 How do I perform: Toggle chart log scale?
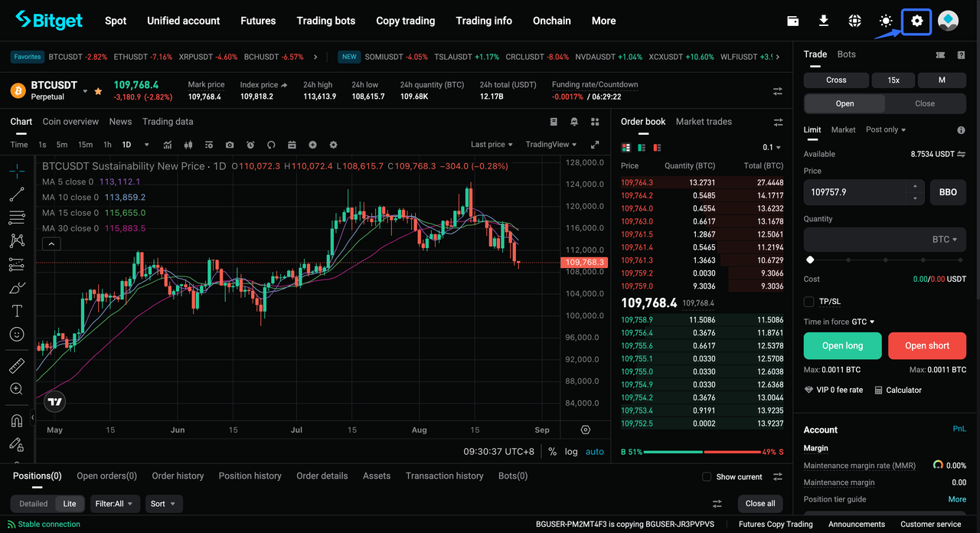pos(571,452)
